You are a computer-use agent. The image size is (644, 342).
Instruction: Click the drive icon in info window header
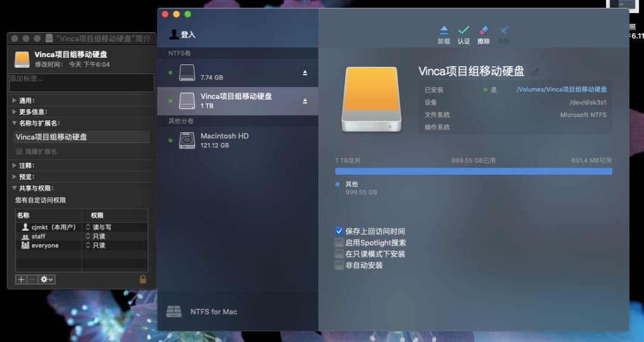point(22,60)
